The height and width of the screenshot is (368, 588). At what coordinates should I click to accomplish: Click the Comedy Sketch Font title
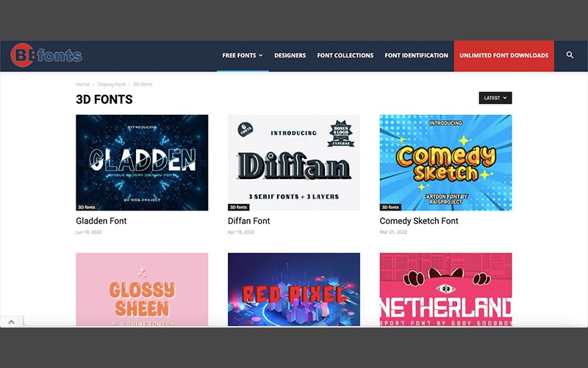pos(419,221)
